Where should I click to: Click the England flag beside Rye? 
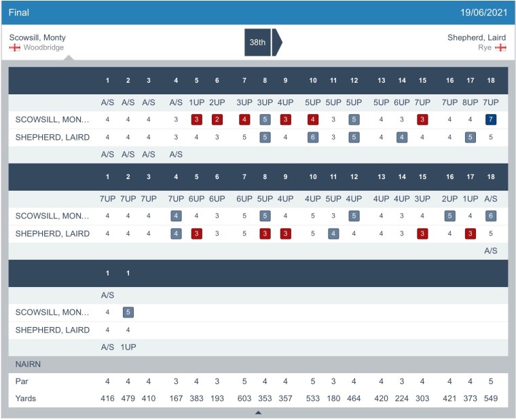[x=501, y=47]
